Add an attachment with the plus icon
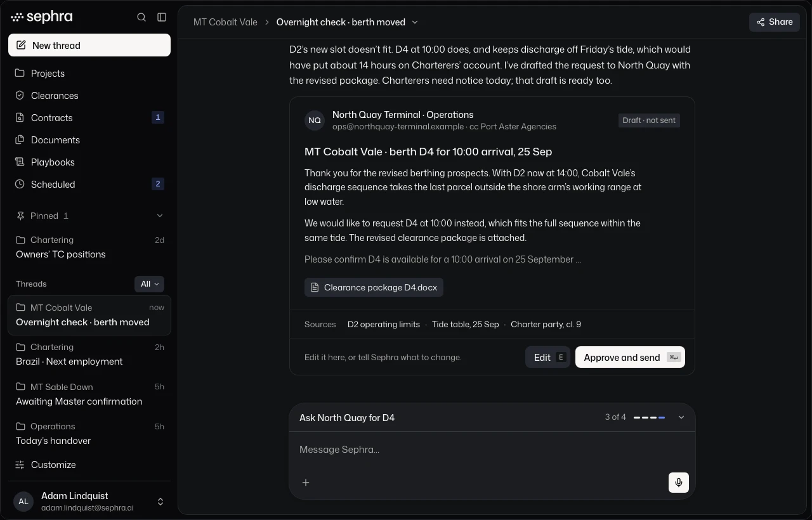The width and height of the screenshot is (812, 520). click(306, 483)
